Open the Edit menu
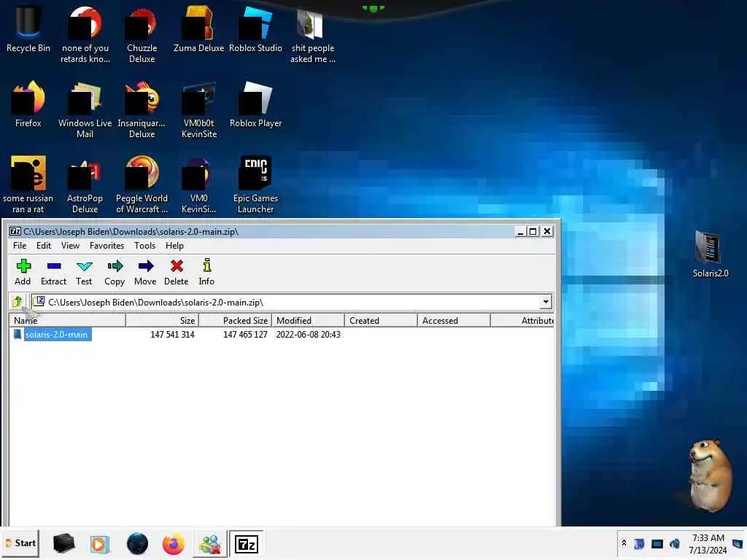The width and height of the screenshot is (747, 560). click(x=43, y=246)
